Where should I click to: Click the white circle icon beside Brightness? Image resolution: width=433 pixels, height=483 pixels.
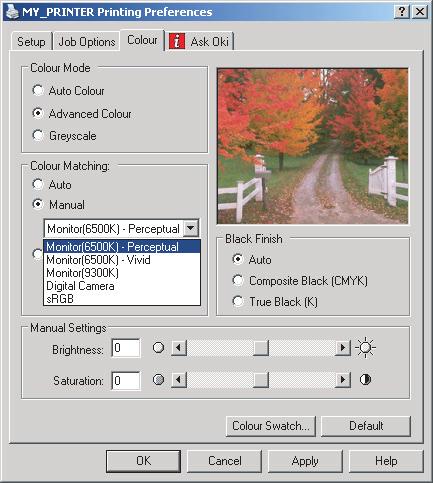tap(158, 348)
